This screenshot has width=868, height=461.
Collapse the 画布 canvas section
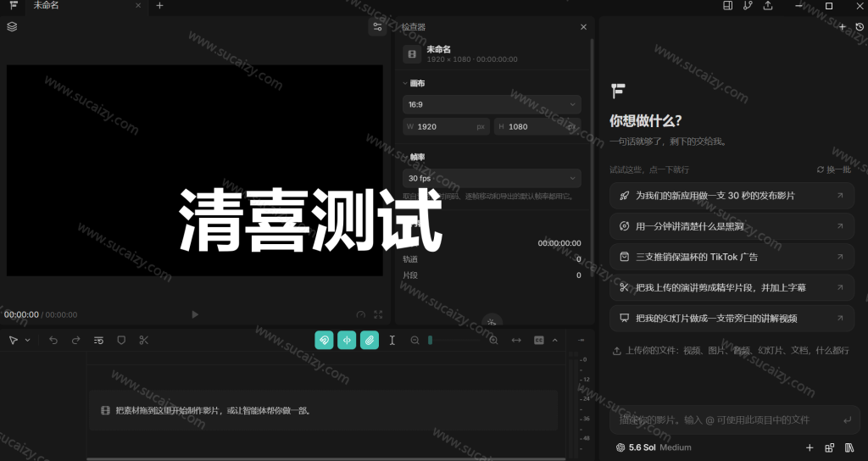pos(414,83)
